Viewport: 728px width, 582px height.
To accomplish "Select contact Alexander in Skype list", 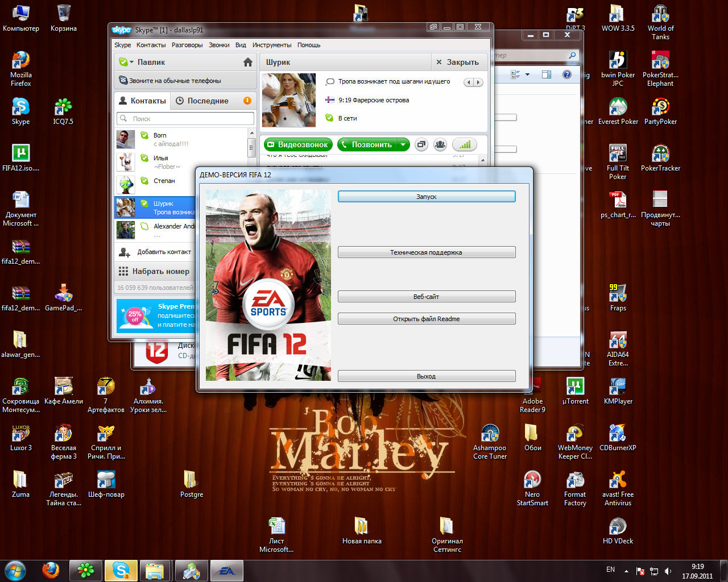I will [x=156, y=230].
